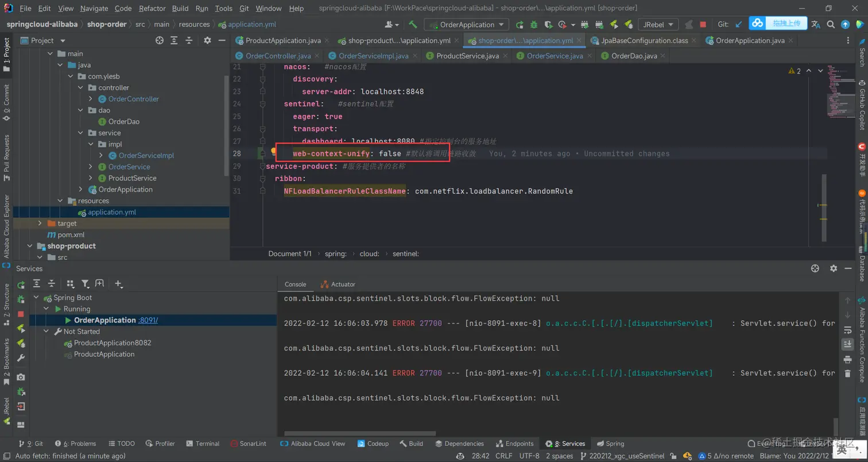Collapse the Spring Boot node in Services

pos(37,298)
